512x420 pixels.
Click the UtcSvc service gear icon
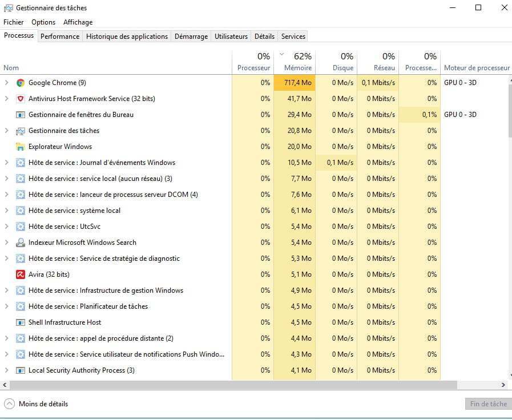point(20,227)
